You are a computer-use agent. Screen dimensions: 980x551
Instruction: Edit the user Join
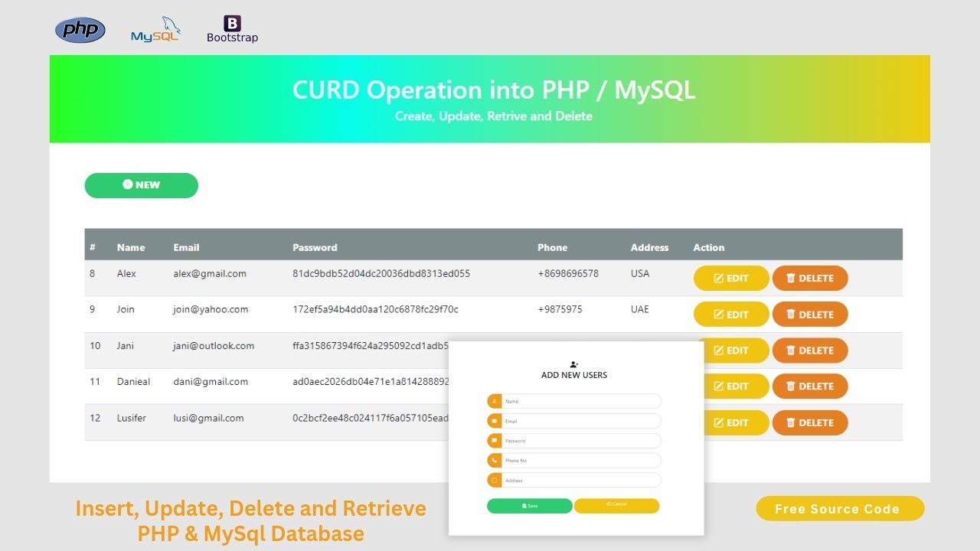pos(731,315)
